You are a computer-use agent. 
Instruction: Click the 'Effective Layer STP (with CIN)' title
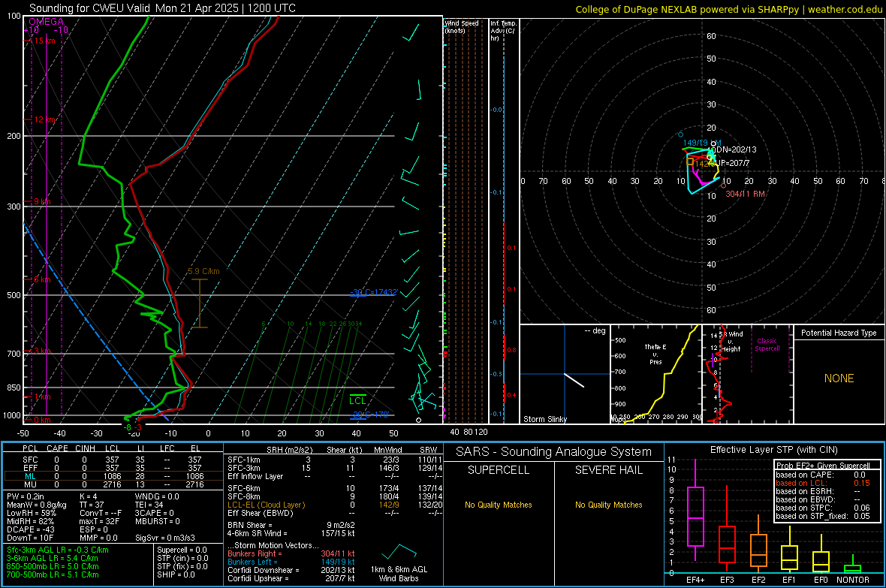coord(773,450)
